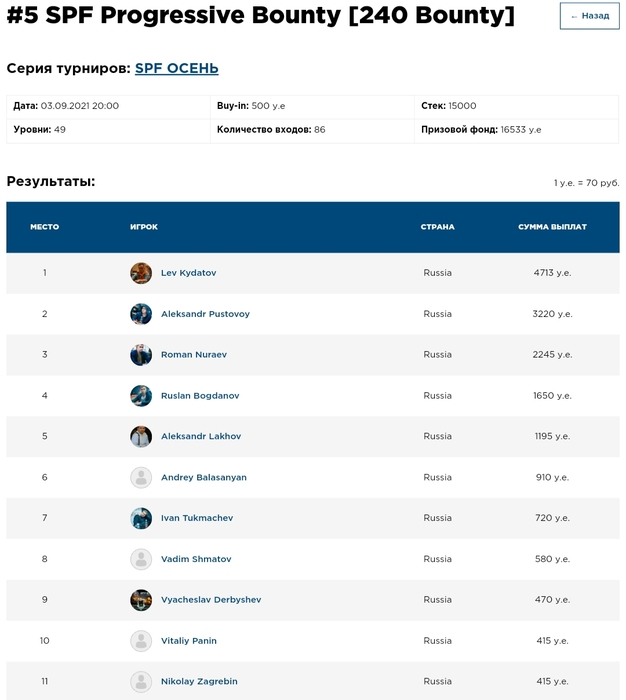Click Nikolay Zagrebin's placeholder avatar icon
Viewport: 626px width, 700px height.
point(141,682)
